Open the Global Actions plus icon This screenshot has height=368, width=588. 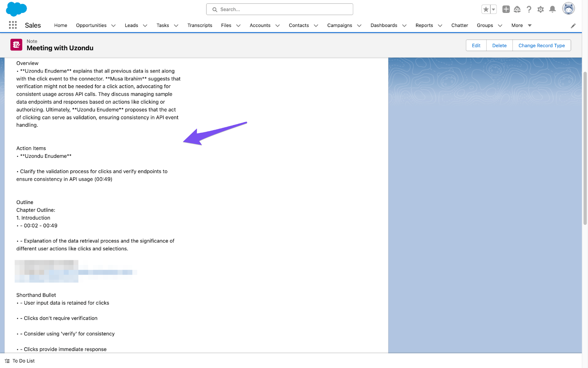coord(506,10)
